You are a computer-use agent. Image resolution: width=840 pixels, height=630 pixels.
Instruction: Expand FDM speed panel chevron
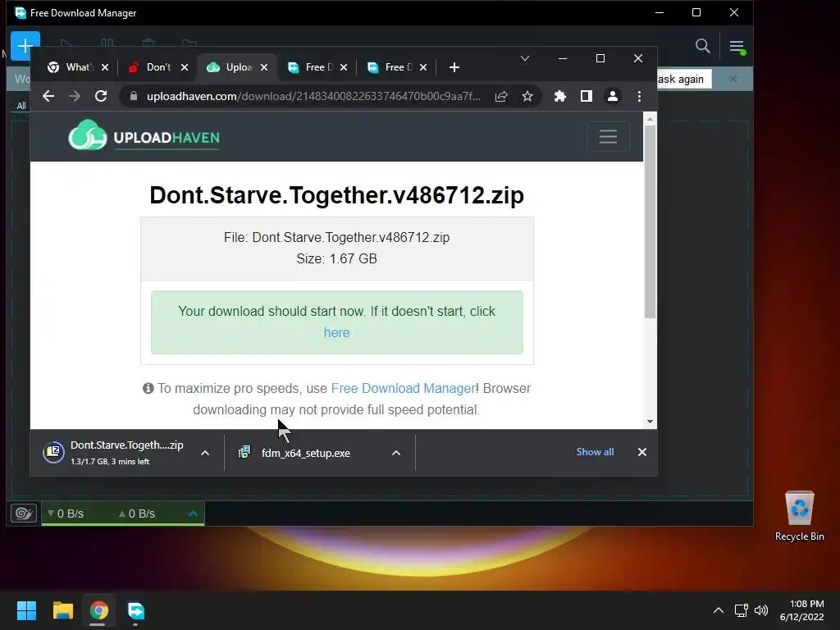193,514
